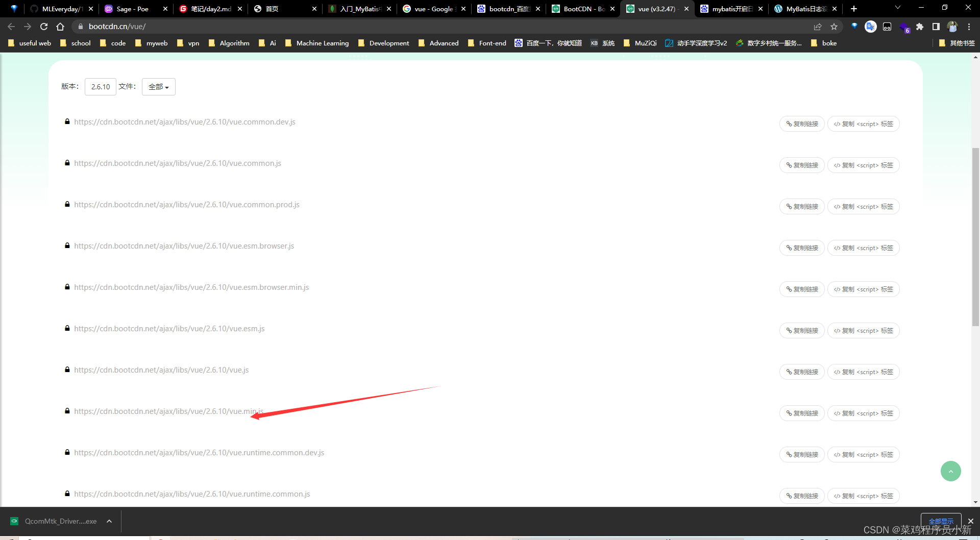Open the Chrome profile avatar menu
This screenshot has width=980, height=540.
point(952,27)
